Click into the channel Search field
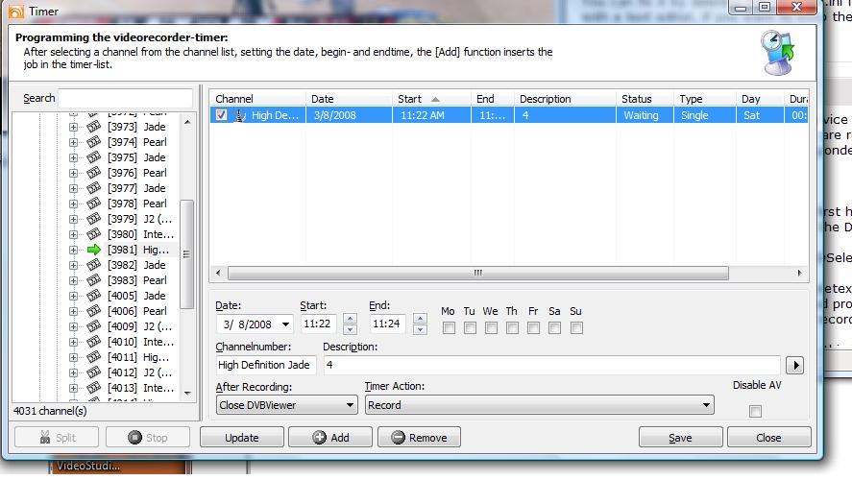Viewport: 852px width, 504px height. coord(126,98)
